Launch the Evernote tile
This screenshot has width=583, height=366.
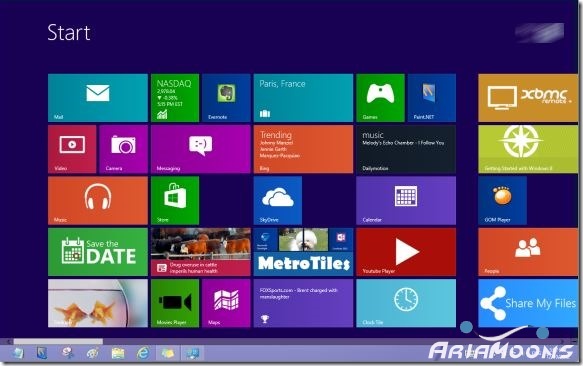click(226, 98)
